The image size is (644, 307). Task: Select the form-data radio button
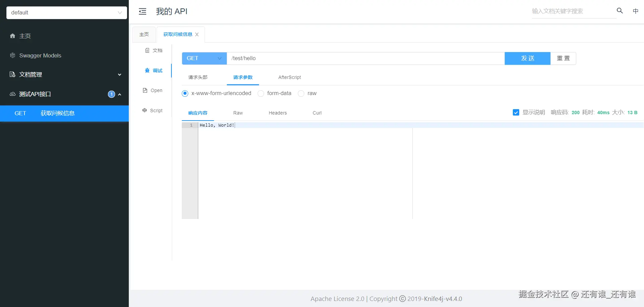pyautogui.click(x=261, y=93)
